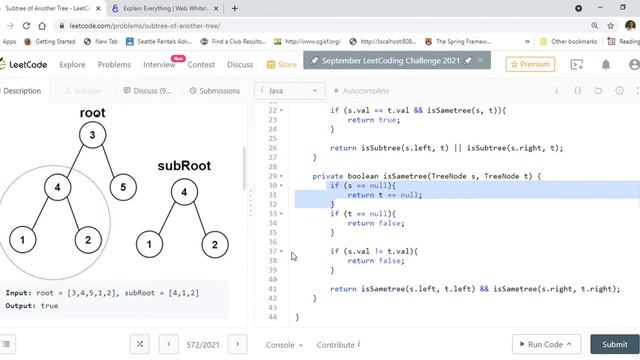Collapse the code fold at line 33
The height and width of the screenshot is (360, 640).
click(x=281, y=214)
